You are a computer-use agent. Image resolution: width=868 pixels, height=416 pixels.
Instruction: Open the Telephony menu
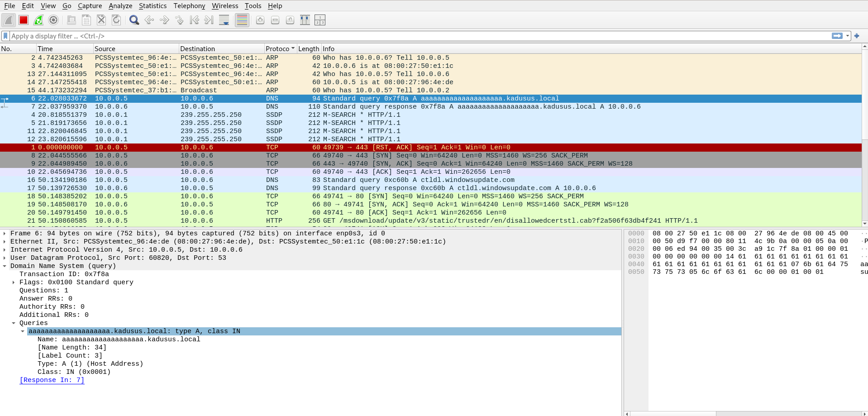(189, 6)
